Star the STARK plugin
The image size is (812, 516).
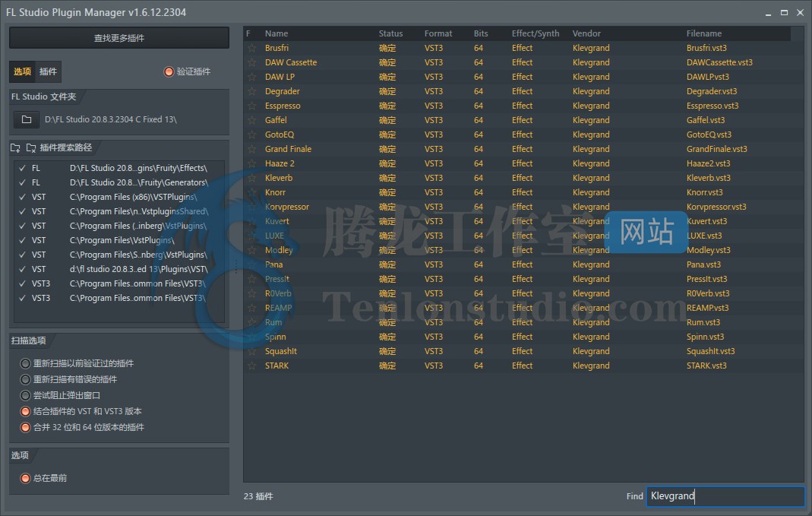tap(251, 366)
